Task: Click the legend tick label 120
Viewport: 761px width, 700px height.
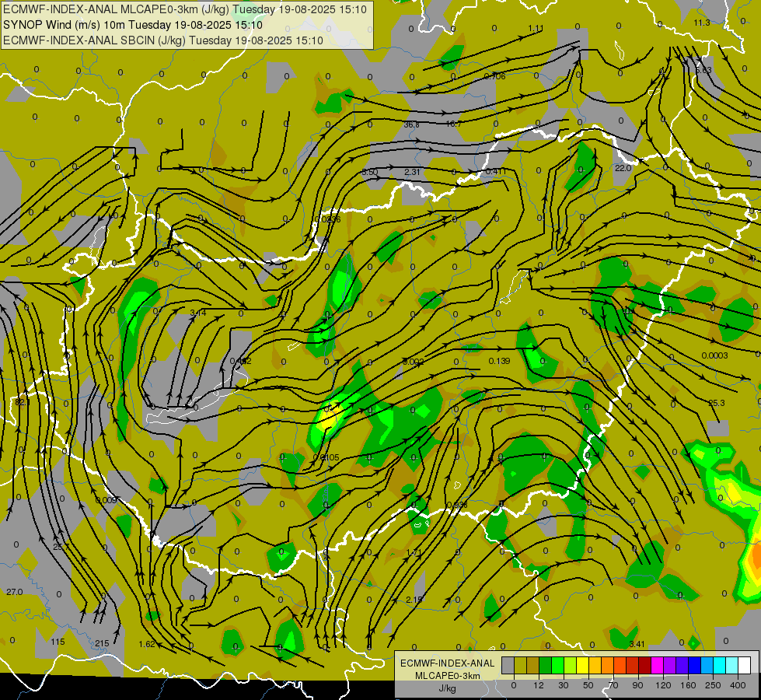Action: pyautogui.click(x=663, y=685)
